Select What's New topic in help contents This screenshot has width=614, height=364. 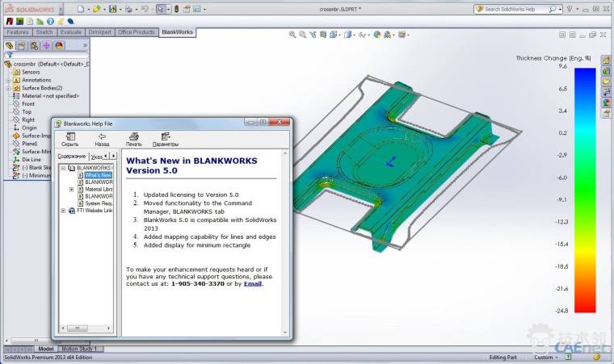coord(98,175)
